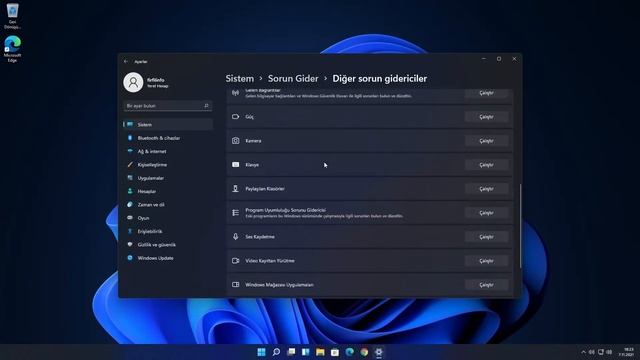Screen dimensions: 640x360
Task: Click the Video Kayıttan Yürütme camcorder icon
Action: pos(236,260)
